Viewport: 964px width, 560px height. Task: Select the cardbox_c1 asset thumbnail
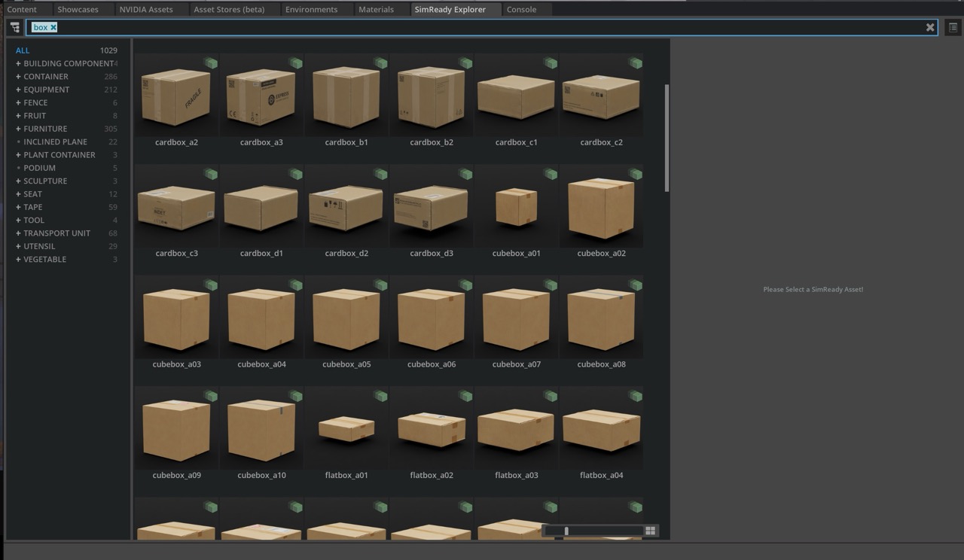[x=517, y=95]
